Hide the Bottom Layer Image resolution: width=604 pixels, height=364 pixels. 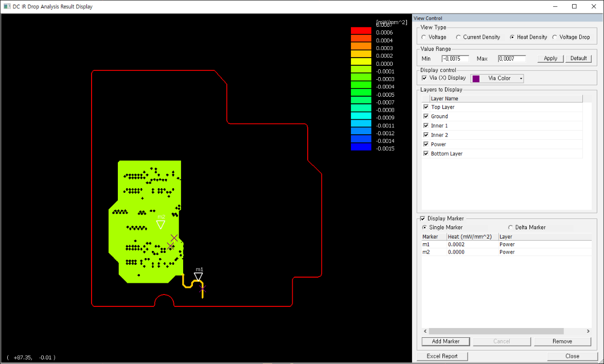[x=425, y=153]
